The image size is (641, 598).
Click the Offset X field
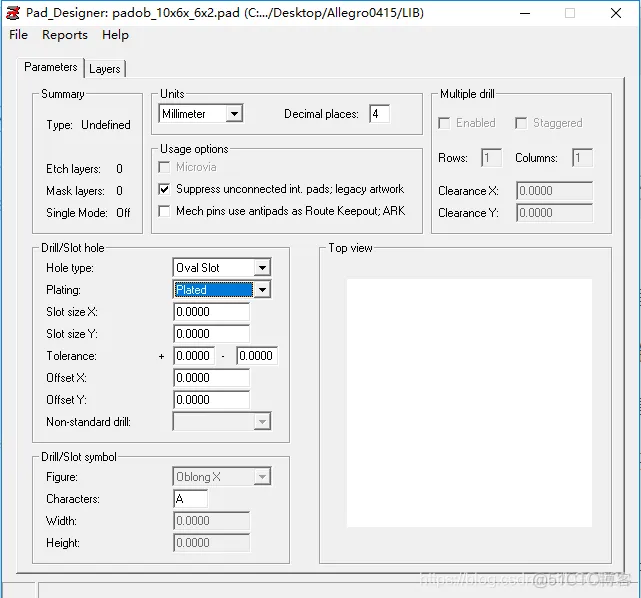[211, 378]
